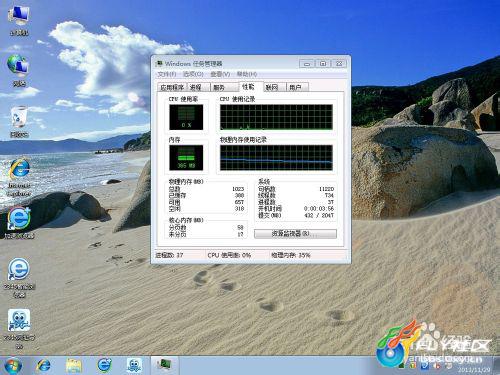The width and height of the screenshot is (500, 375).
Task: Open the Network desktop icon
Action: [x=19, y=70]
